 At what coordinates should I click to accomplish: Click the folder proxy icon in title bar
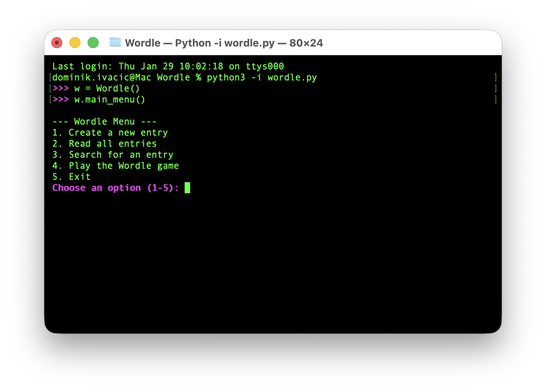click(x=115, y=42)
